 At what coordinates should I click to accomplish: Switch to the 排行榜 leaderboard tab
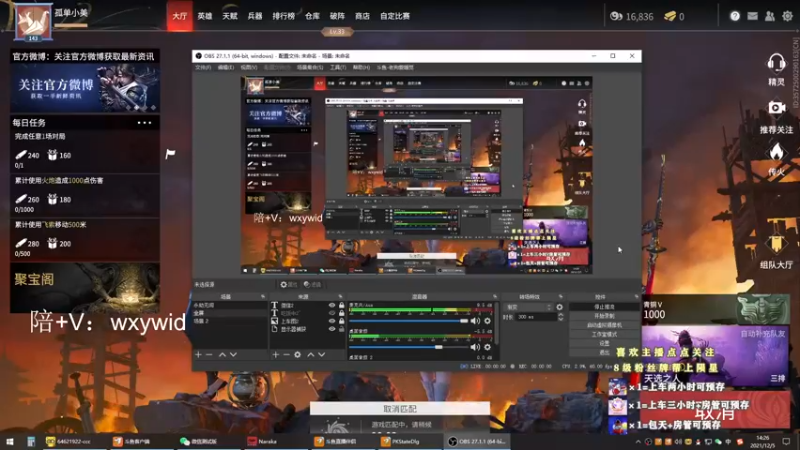(284, 16)
